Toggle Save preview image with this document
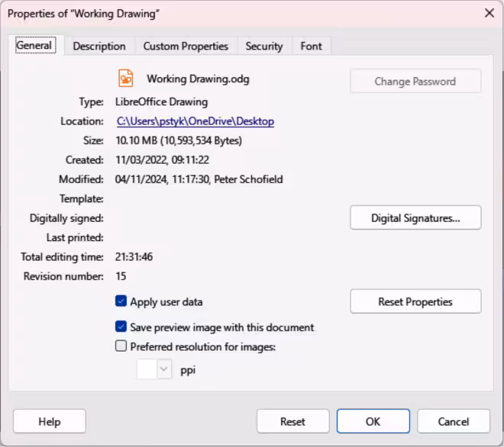 121,326
